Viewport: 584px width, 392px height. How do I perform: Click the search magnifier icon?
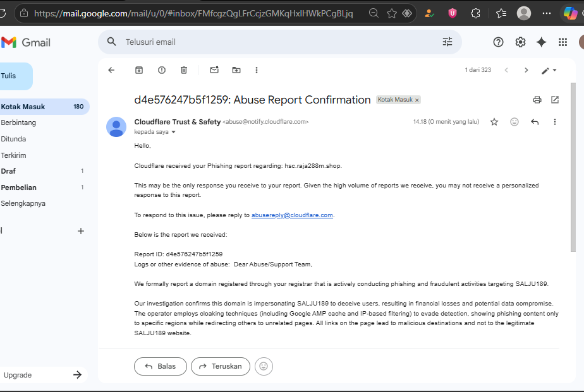(x=111, y=42)
